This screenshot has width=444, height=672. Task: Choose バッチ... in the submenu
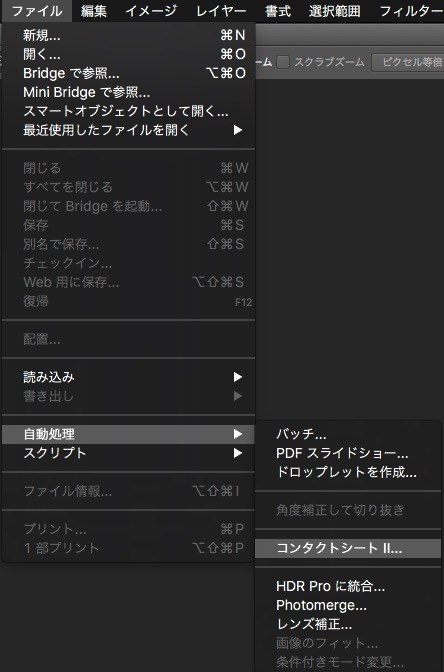[x=348, y=434]
